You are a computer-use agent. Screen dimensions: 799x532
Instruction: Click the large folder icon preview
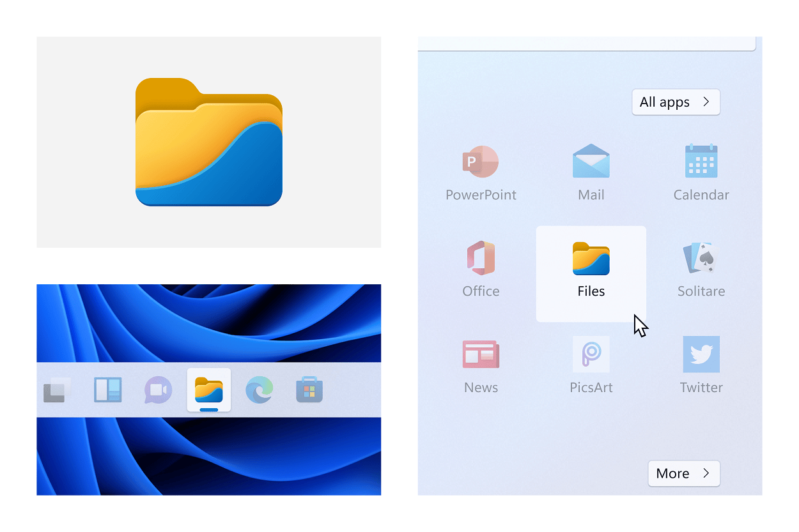209,142
